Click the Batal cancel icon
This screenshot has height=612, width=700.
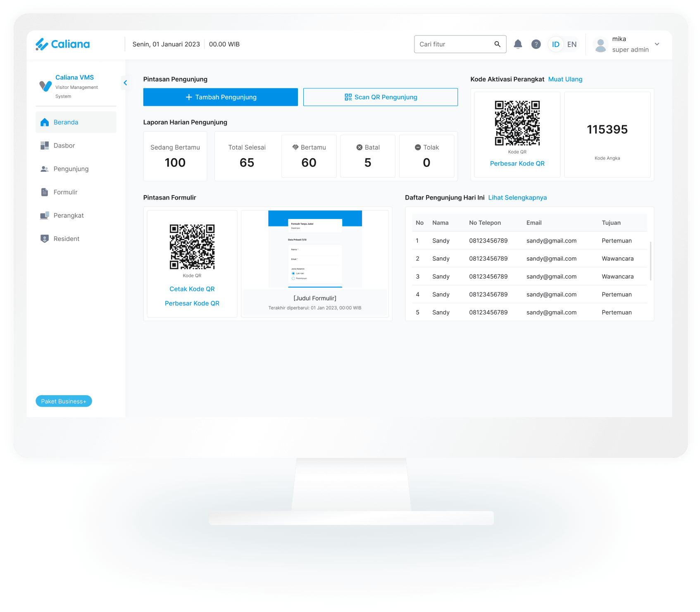360,148
